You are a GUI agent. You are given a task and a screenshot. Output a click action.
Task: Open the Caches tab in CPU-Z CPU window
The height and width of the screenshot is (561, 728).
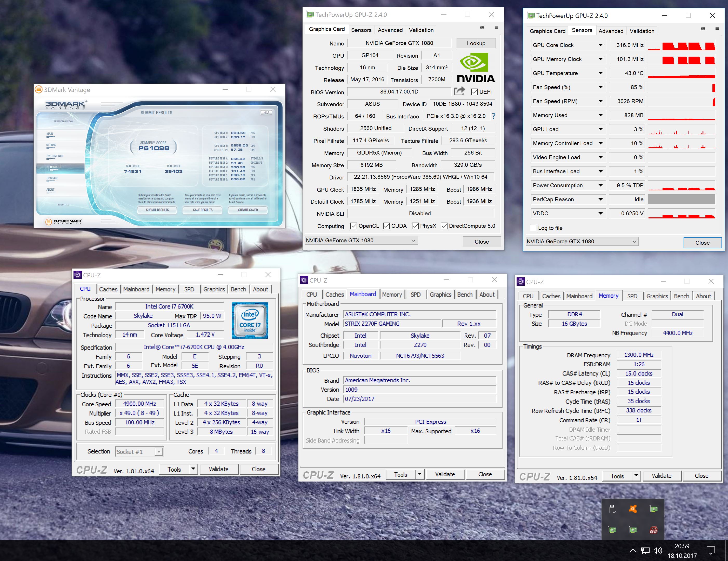pos(108,289)
